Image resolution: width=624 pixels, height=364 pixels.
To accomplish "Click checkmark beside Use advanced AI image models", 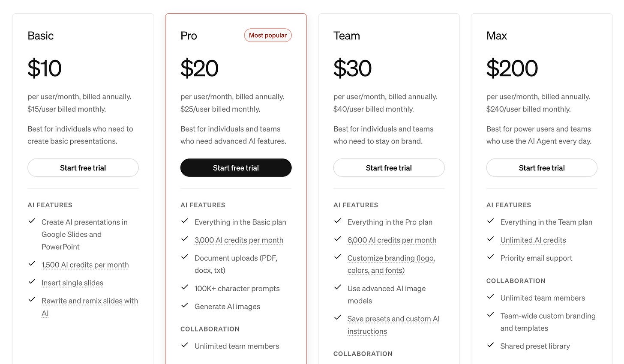I will (338, 287).
